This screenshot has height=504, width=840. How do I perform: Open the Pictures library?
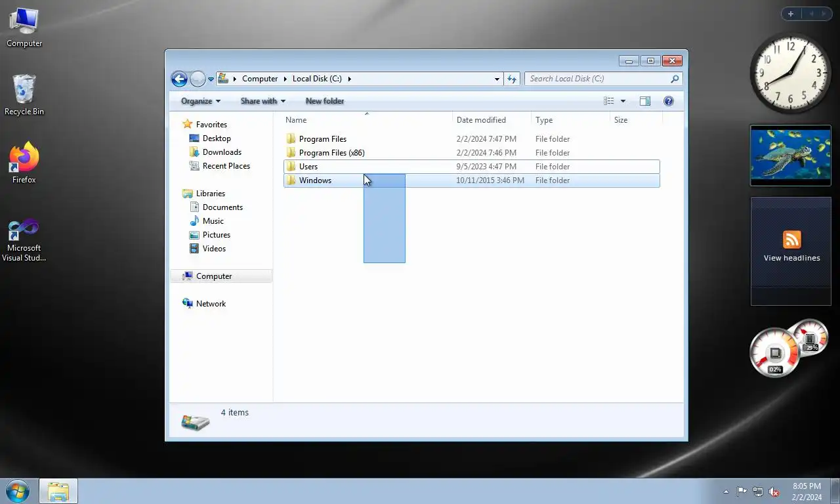click(x=217, y=235)
